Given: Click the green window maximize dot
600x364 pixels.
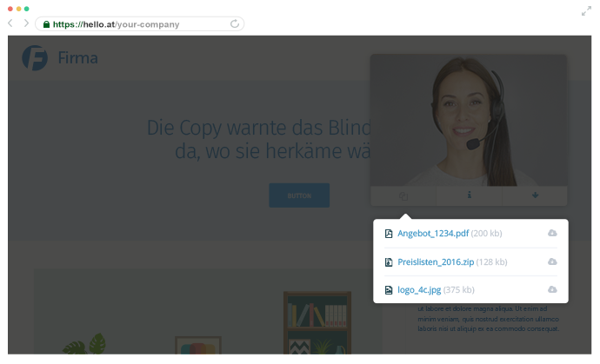Looking at the screenshot, I should point(26,9).
